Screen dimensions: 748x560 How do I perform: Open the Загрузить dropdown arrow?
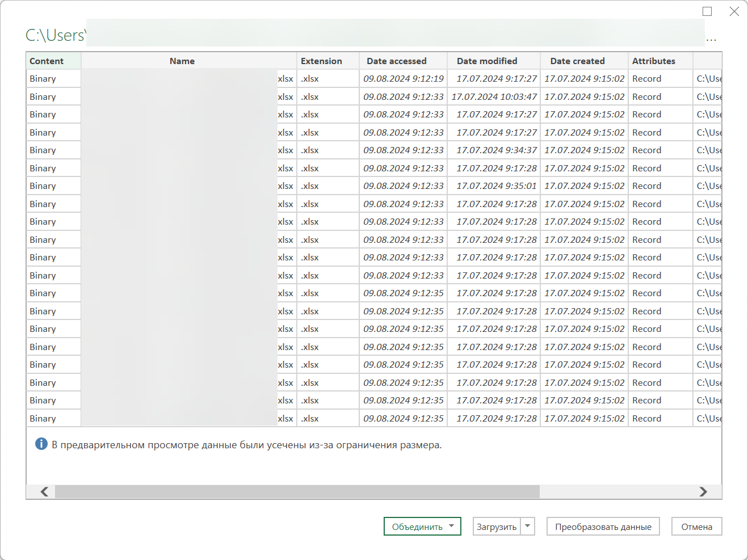pos(528,526)
